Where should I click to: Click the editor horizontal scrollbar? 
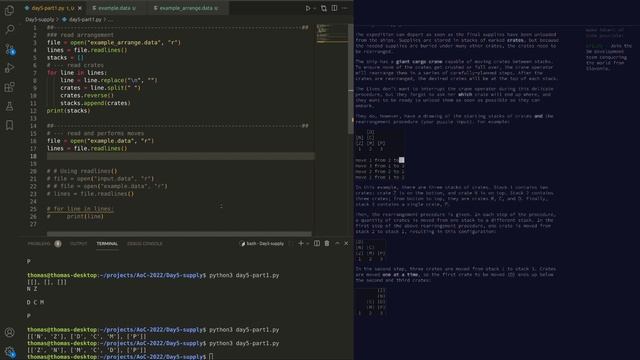pyautogui.click(x=179, y=234)
